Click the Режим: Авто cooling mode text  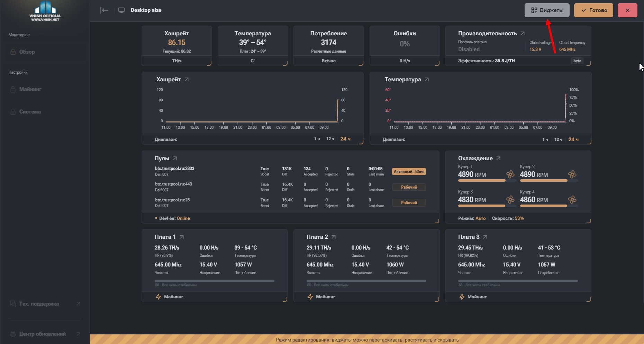coord(472,218)
